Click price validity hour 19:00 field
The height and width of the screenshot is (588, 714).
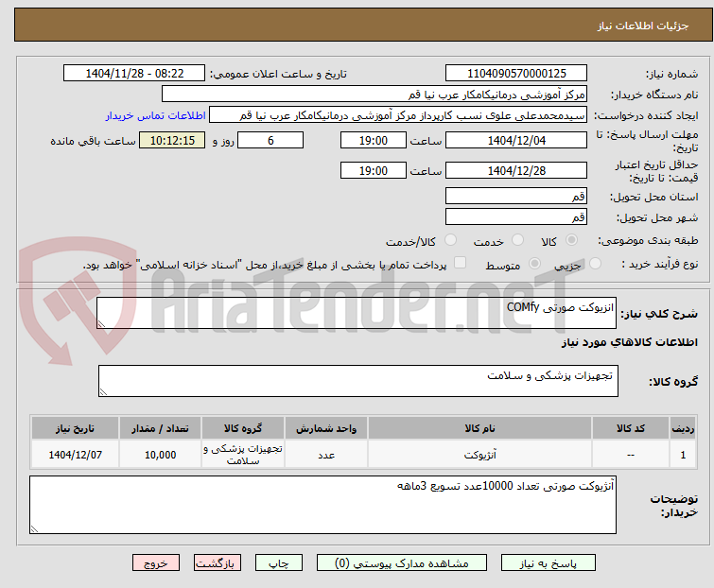(374, 171)
